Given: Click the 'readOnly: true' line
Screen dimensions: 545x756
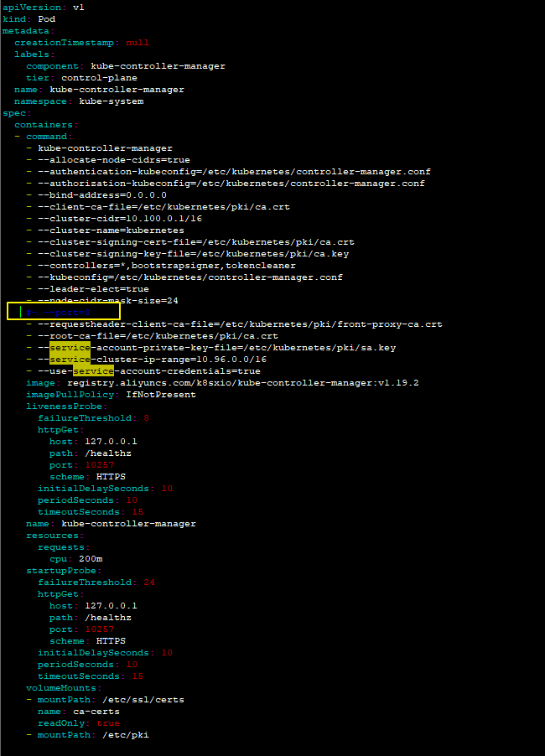Looking at the screenshot, I should [x=79, y=723].
